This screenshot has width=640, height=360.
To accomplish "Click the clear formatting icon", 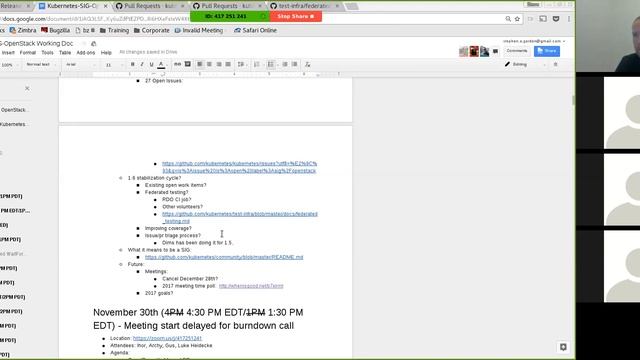I will click(307, 64).
